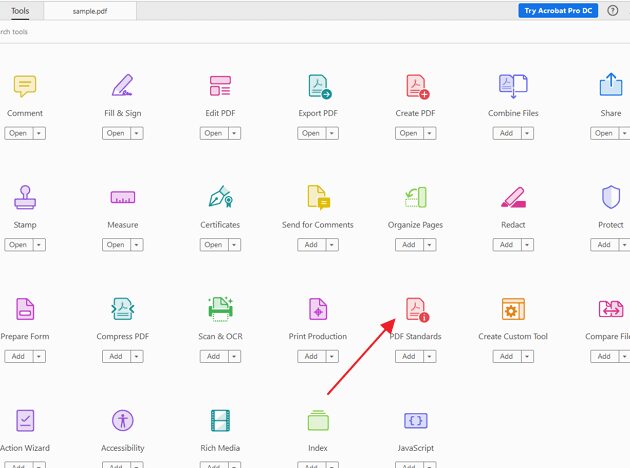630x468 pixels.
Task: Click the Prepare Form icon
Action: (25, 309)
